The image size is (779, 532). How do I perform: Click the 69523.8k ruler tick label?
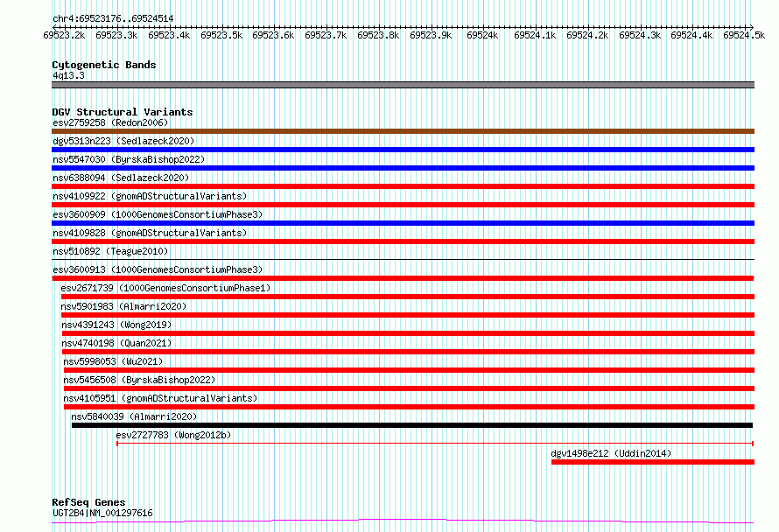tap(378, 35)
